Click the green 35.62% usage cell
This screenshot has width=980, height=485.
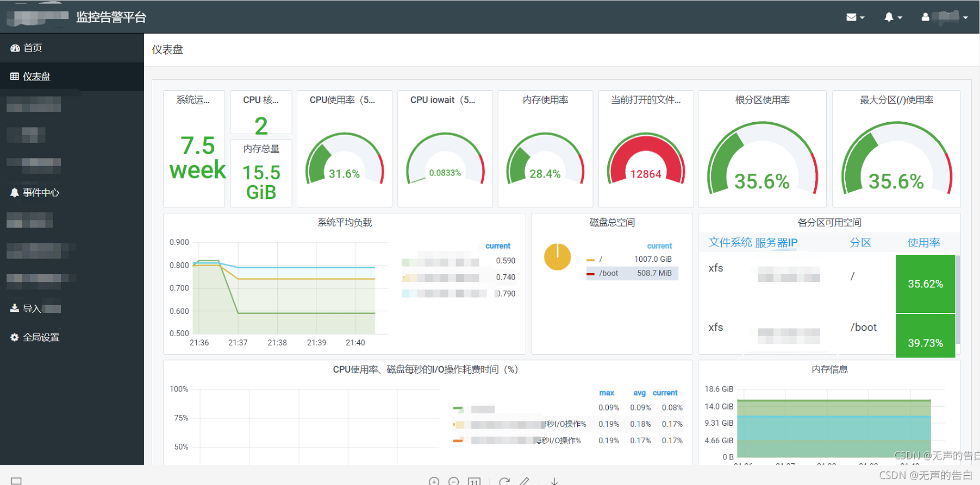(x=925, y=284)
